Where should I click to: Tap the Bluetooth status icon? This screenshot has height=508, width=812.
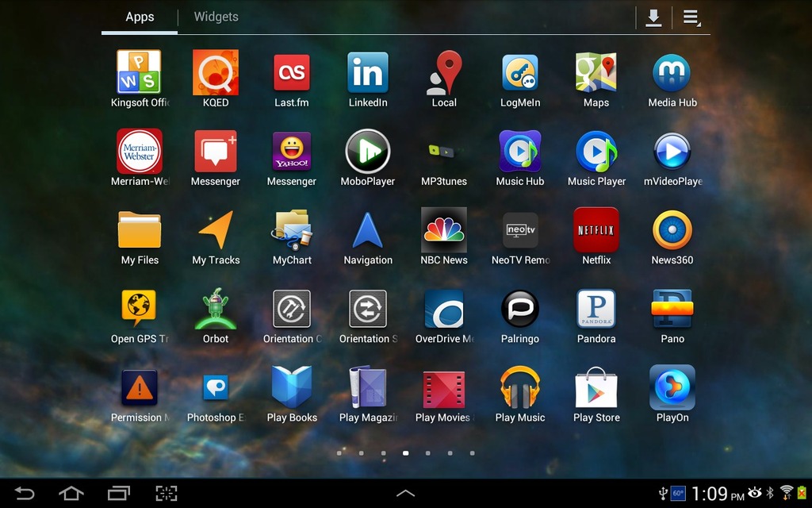click(x=770, y=492)
